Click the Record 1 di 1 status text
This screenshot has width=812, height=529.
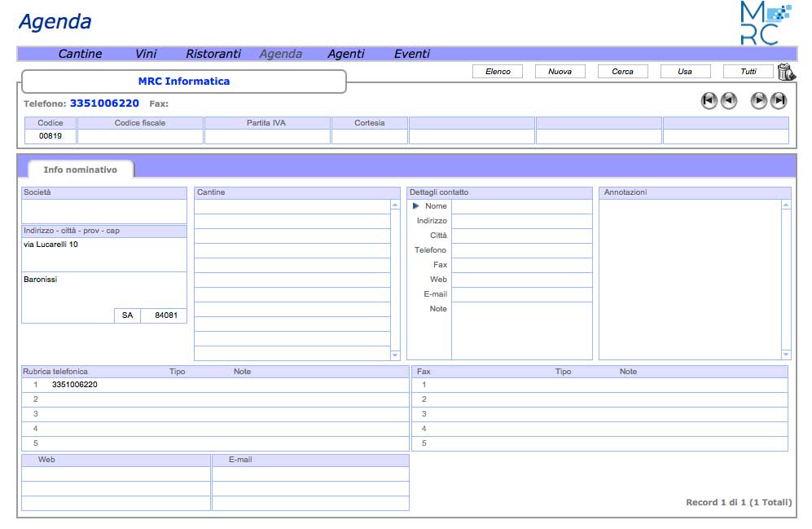[739, 502]
